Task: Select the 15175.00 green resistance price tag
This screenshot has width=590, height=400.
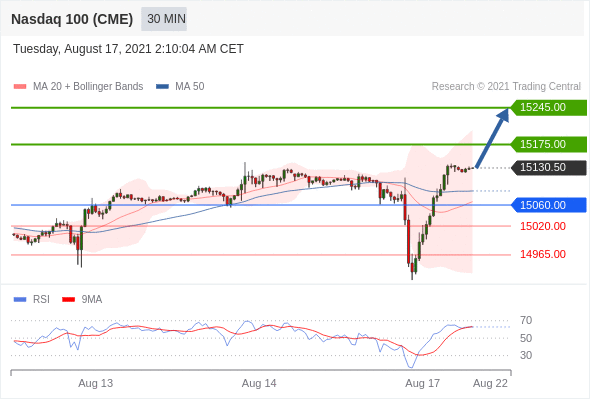Action: click(549, 144)
